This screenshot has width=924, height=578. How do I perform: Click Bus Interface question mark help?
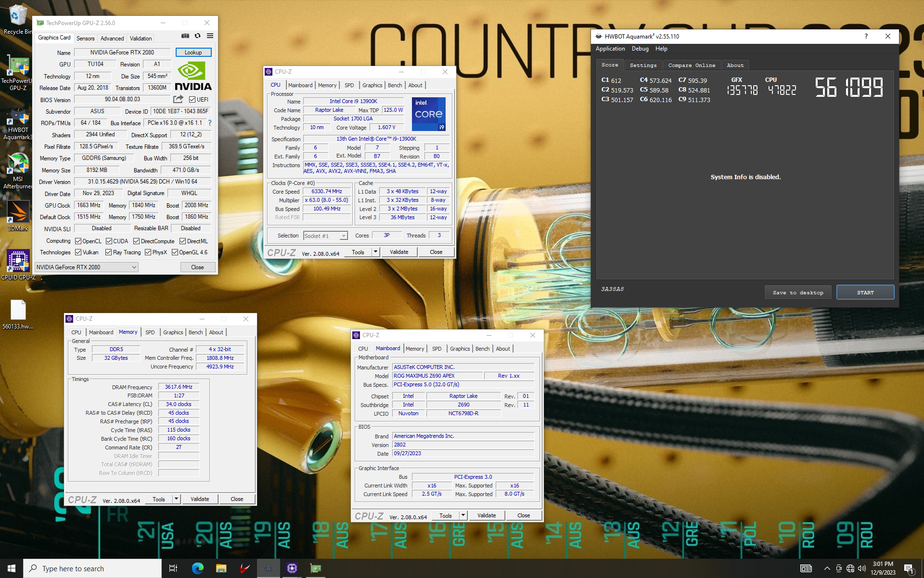[210, 123]
